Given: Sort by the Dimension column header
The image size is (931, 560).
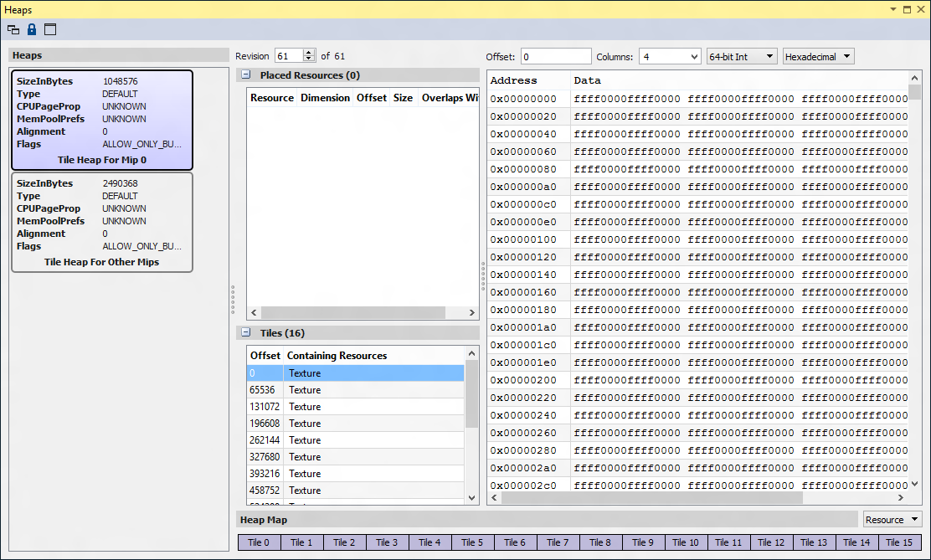Looking at the screenshot, I should 325,98.
